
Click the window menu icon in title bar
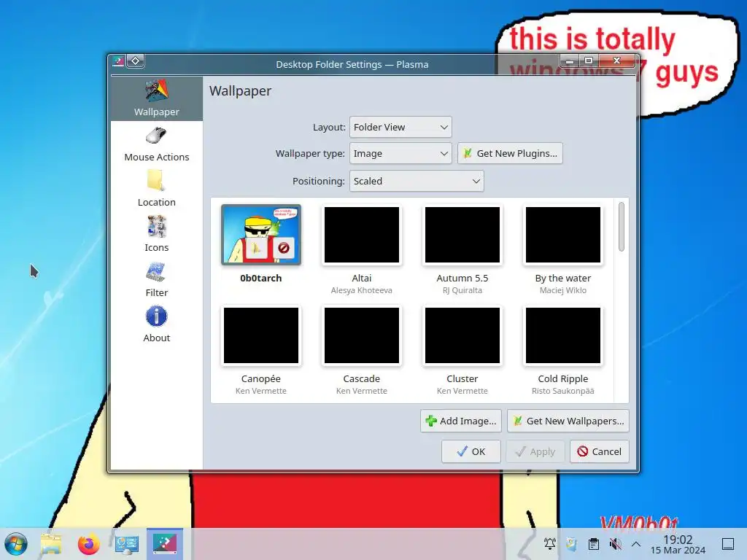coord(118,61)
